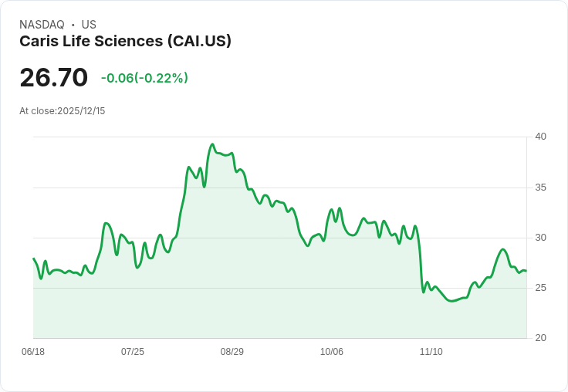
Task: Click the 10/06 date axis label
Action: point(331,352)
